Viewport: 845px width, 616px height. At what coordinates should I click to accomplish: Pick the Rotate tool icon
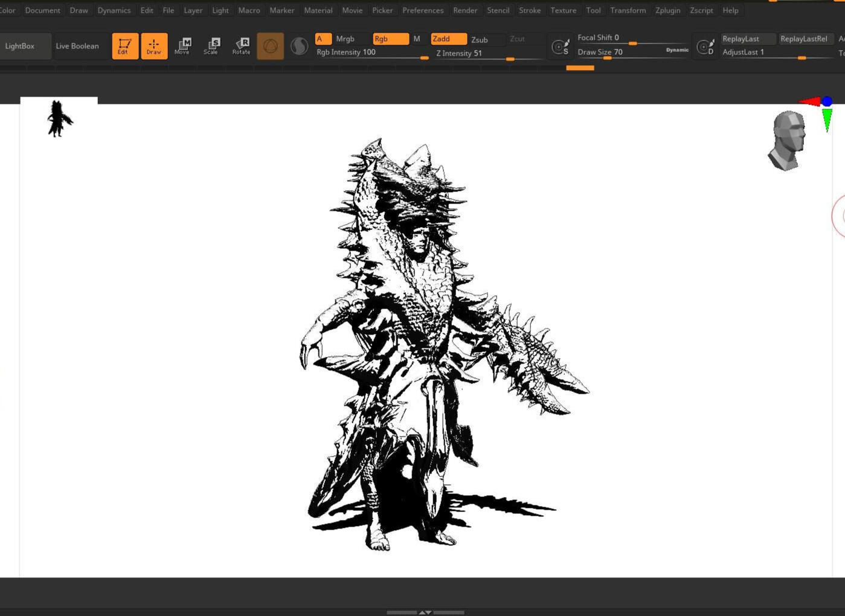tap(241, 46)
